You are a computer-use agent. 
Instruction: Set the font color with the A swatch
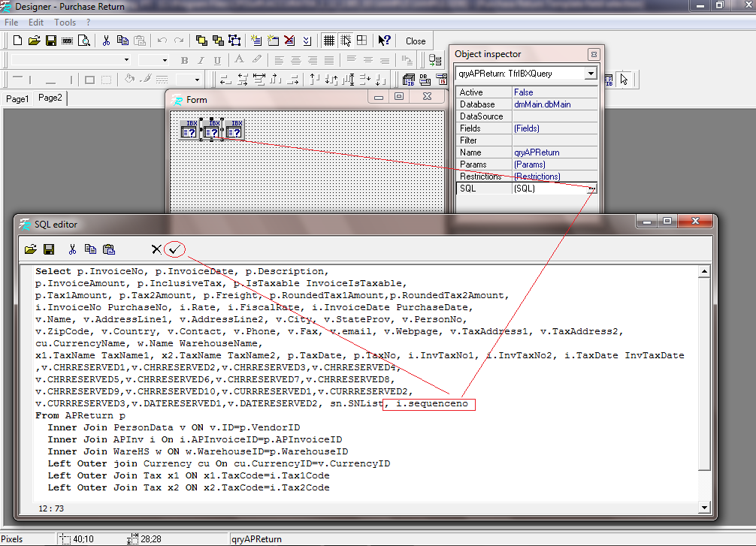pos(239,59)
